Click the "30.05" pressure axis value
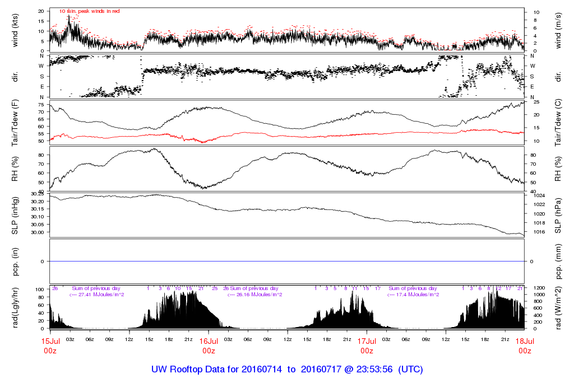The width and height of the screenshot is (574, 392). pos(38,225)
